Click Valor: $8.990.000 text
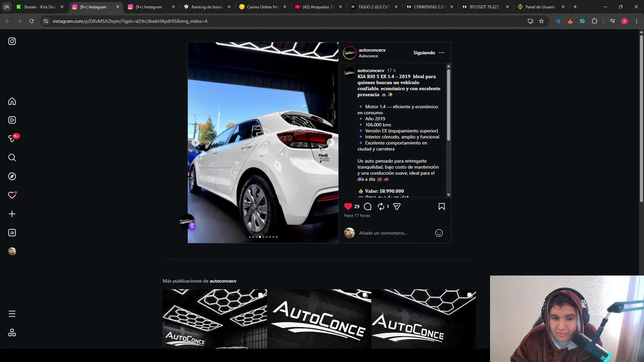The width and height of the screenshot is (644, 362). [384, 191]
